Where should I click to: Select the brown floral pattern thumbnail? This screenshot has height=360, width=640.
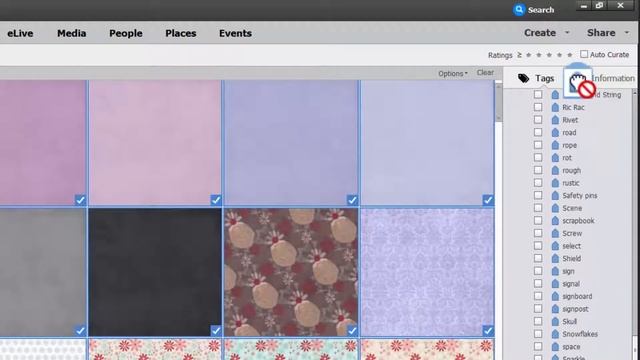pos(291,272)
